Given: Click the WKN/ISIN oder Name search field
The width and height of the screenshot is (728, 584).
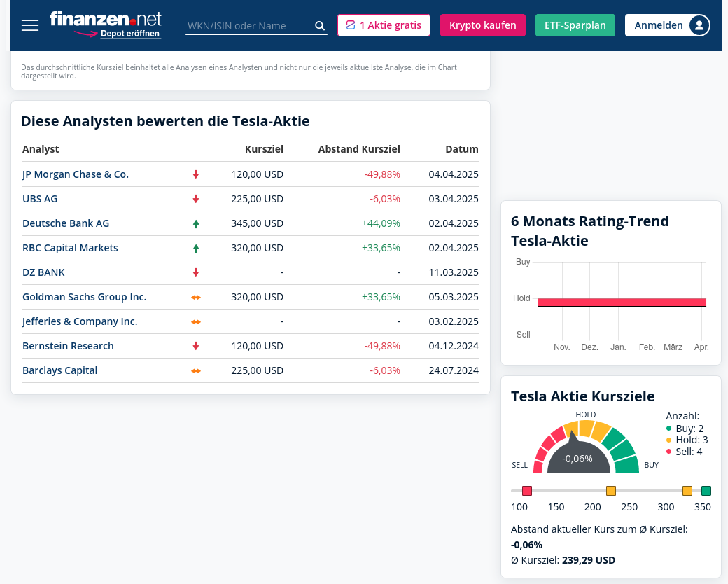Looking at the screenshot, I should tap(248, 26).
